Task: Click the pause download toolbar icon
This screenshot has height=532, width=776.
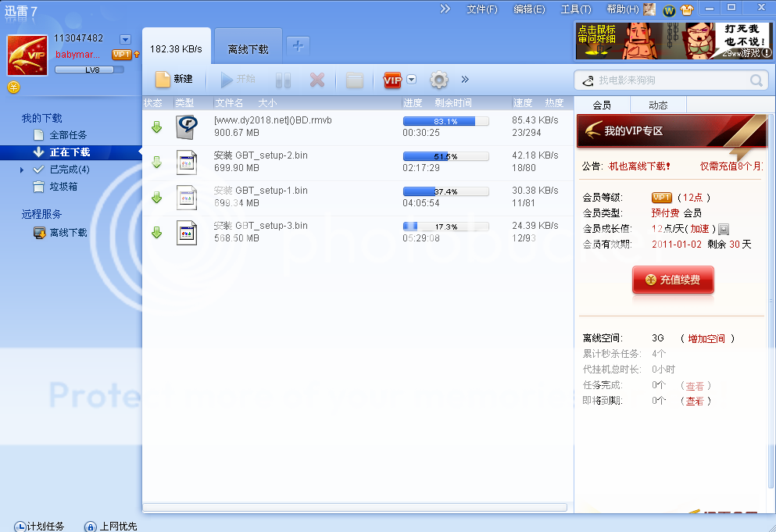Action: coord(283,80)
